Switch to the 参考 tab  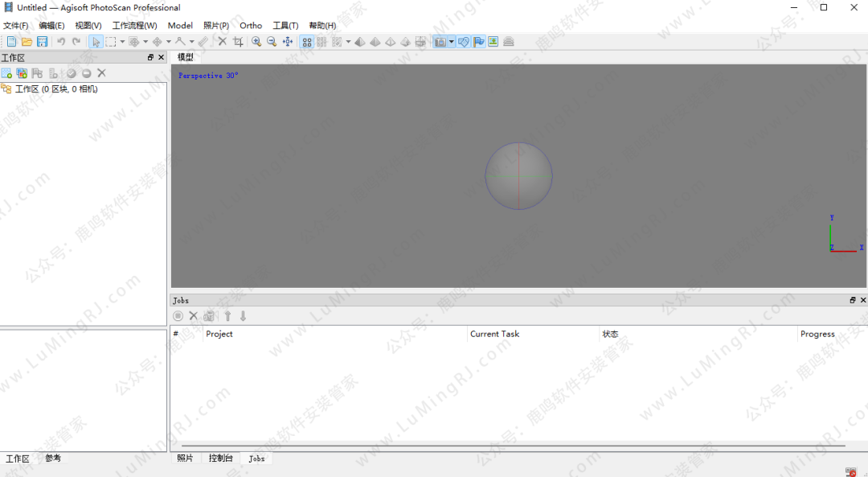click(53, 458)
